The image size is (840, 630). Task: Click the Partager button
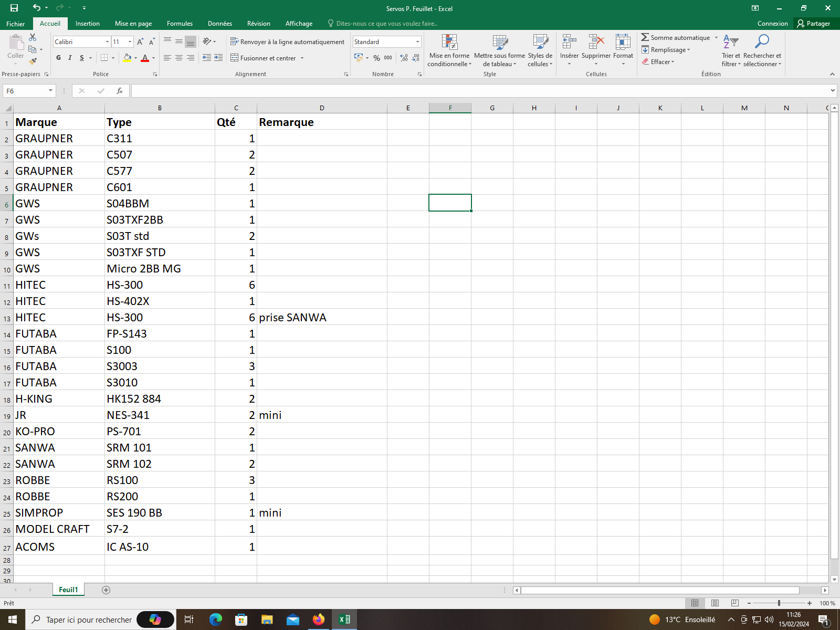(813, 24)
